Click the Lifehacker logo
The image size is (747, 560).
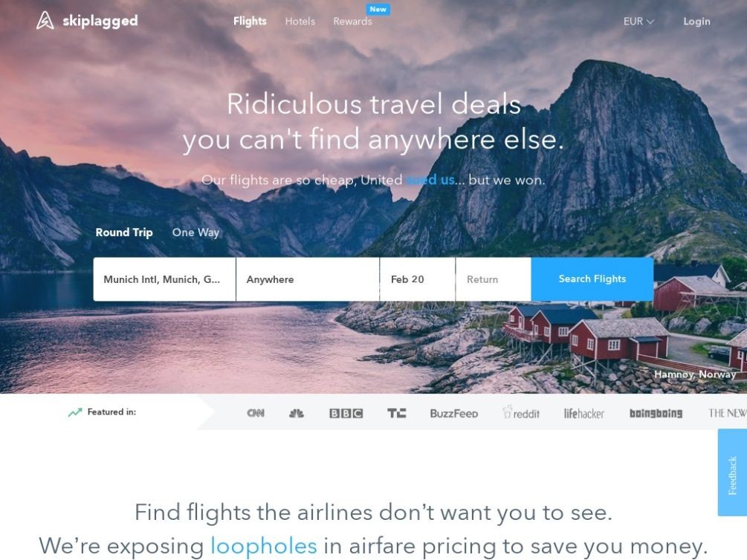[584, 414]
